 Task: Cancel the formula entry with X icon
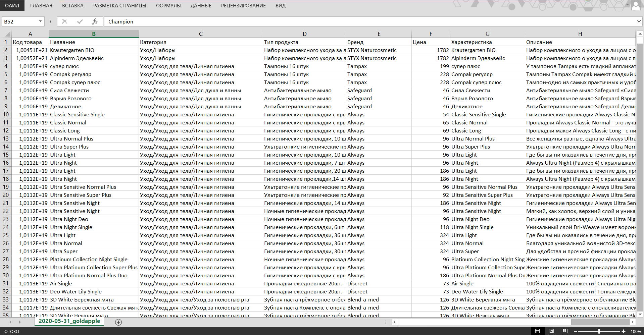click(x=65, y=21)
